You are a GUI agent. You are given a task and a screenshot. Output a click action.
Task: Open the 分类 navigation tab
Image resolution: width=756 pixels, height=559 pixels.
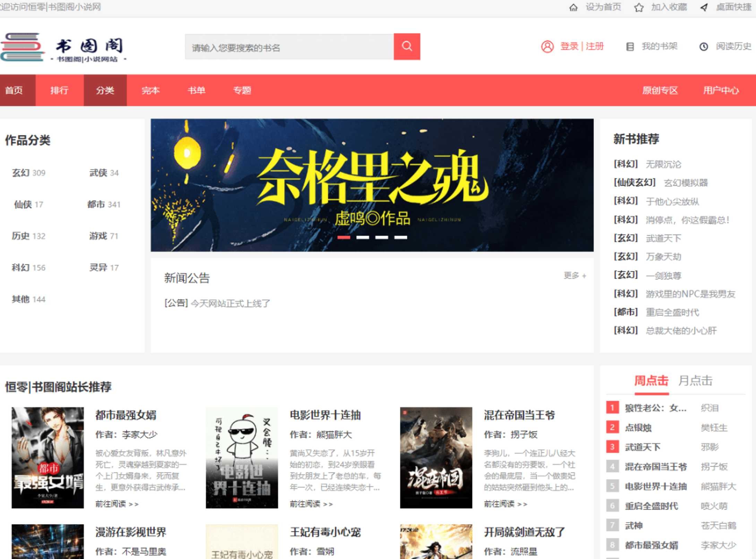tap(105, 90)
